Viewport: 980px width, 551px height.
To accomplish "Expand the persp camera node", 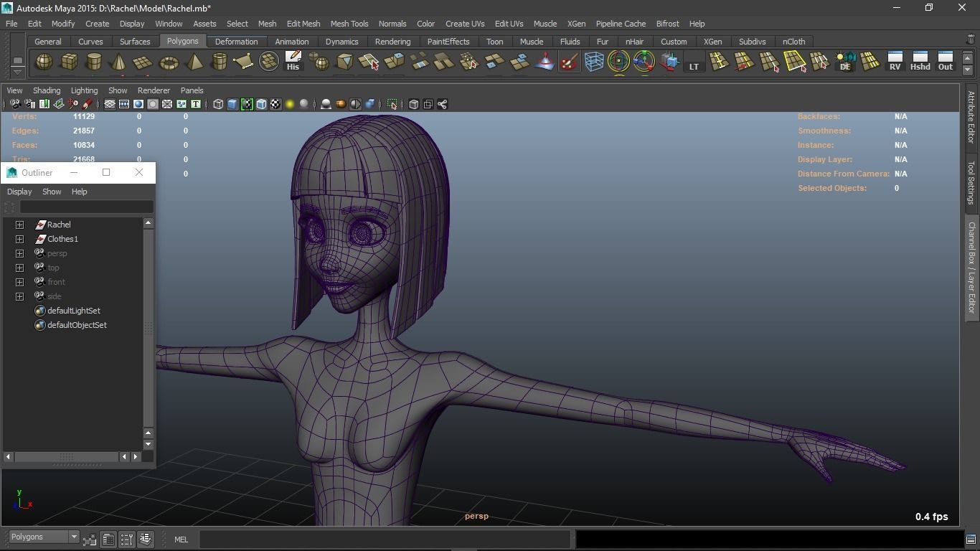I will tap(20, 253).
